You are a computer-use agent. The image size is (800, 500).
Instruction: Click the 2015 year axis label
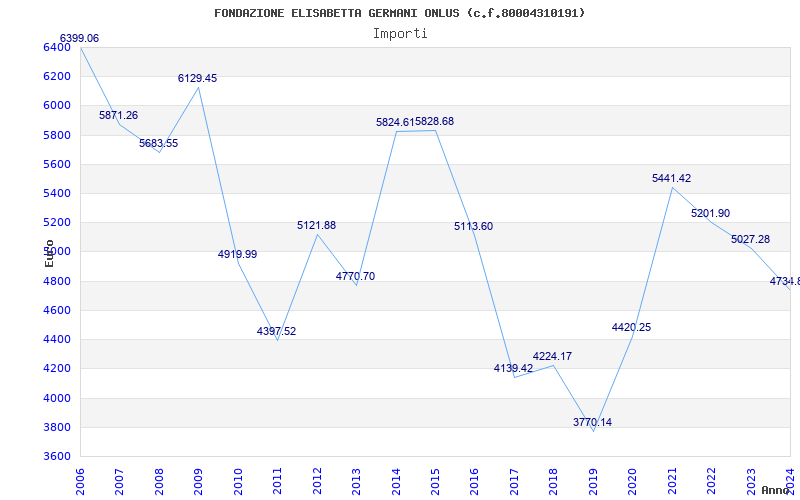pyautogui.click(x=435, y=481)
